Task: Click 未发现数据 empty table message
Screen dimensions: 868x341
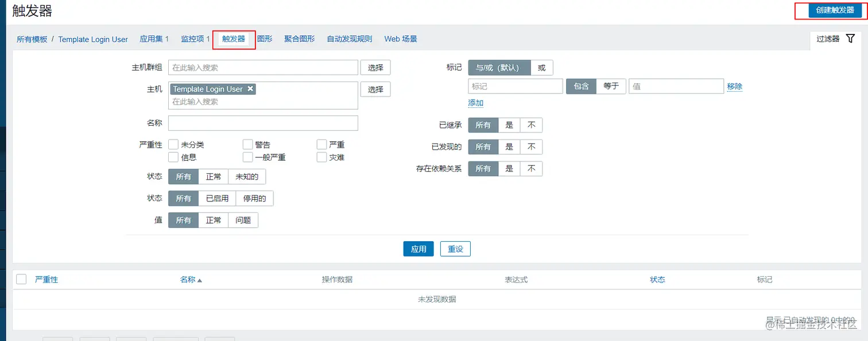Action: pos(437,299)
